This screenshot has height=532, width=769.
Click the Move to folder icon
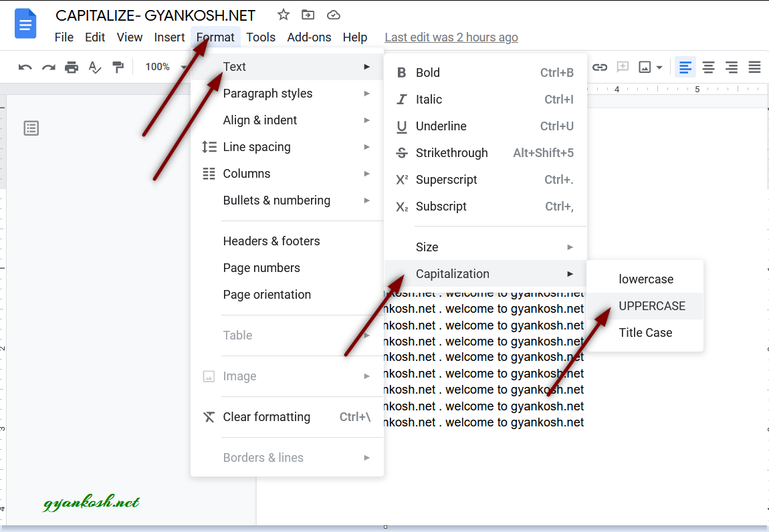pyautogui.click(x=308, y=14)
